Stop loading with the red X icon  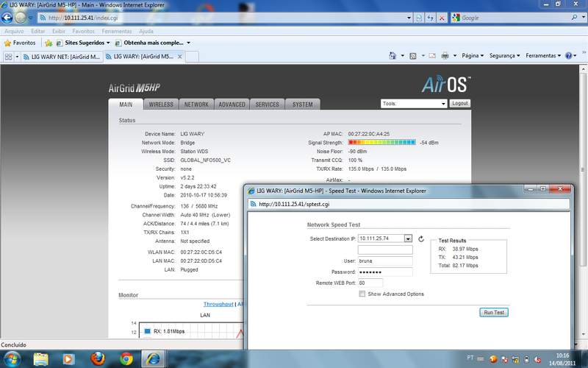tap(442, 18)
